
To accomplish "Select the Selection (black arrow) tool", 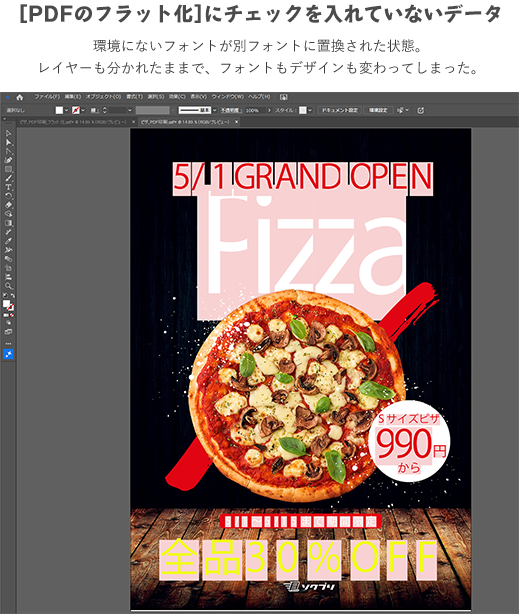I will pos(8,133).
